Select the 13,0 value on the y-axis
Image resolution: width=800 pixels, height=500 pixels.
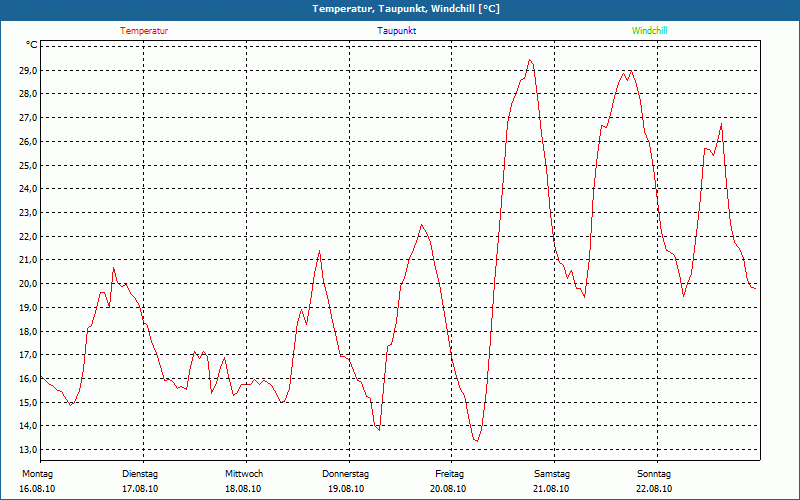[x=29, y=449]
